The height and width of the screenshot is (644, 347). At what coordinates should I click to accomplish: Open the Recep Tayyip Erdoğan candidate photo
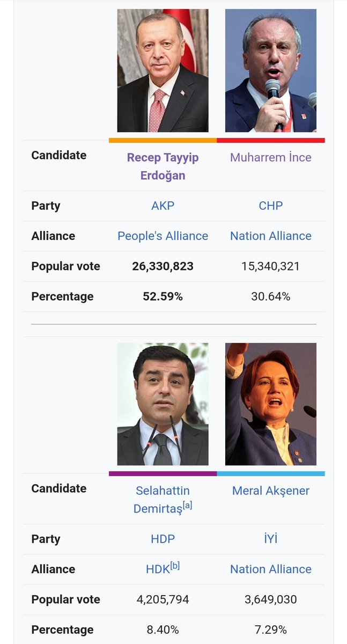tap(163, 70)
